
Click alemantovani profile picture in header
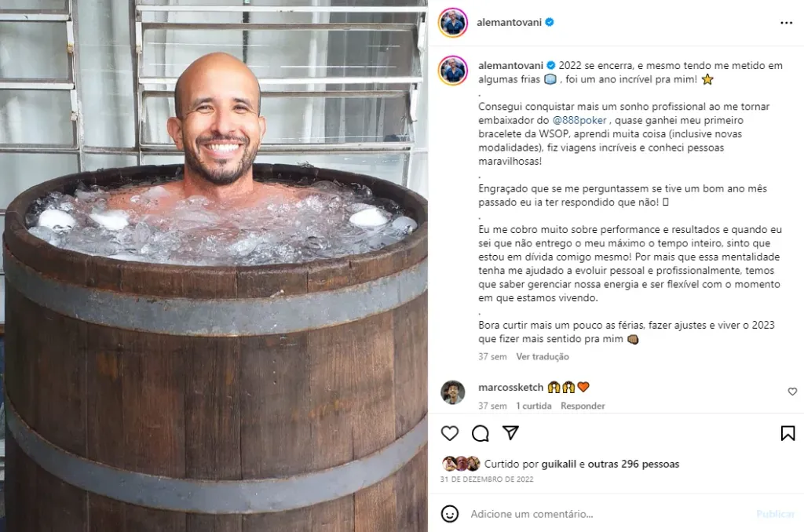click(x=453, y=23)
